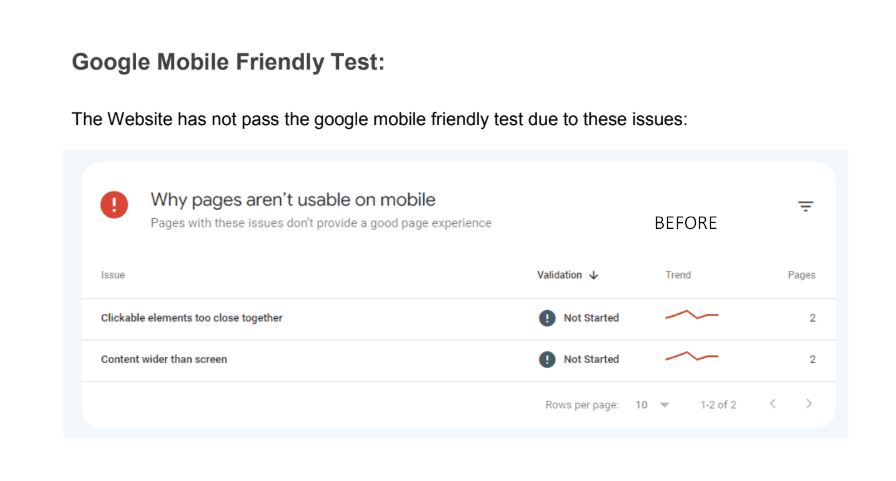This screenshot has height=481, width=896.
Task: Click the red error exclamation icon
Action: pyautogui.click(x=114, y=205)
